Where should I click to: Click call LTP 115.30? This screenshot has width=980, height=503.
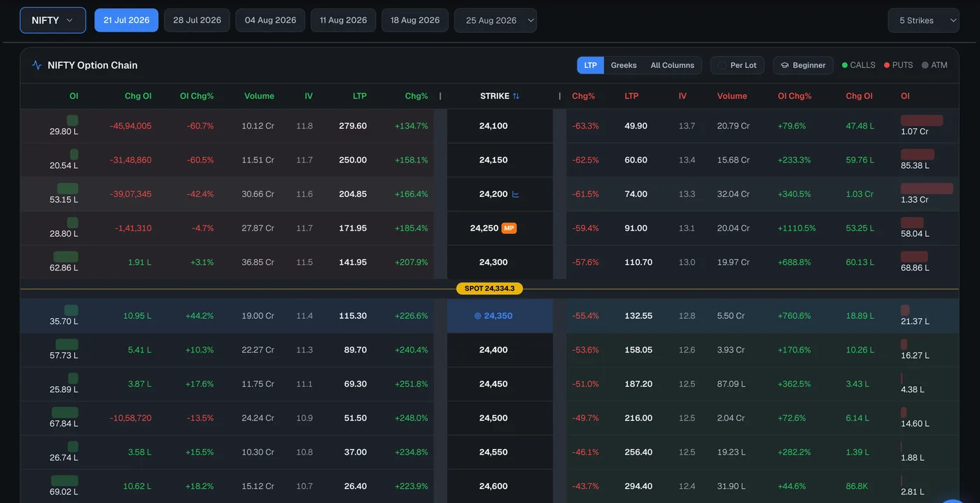tap(353, 316)
